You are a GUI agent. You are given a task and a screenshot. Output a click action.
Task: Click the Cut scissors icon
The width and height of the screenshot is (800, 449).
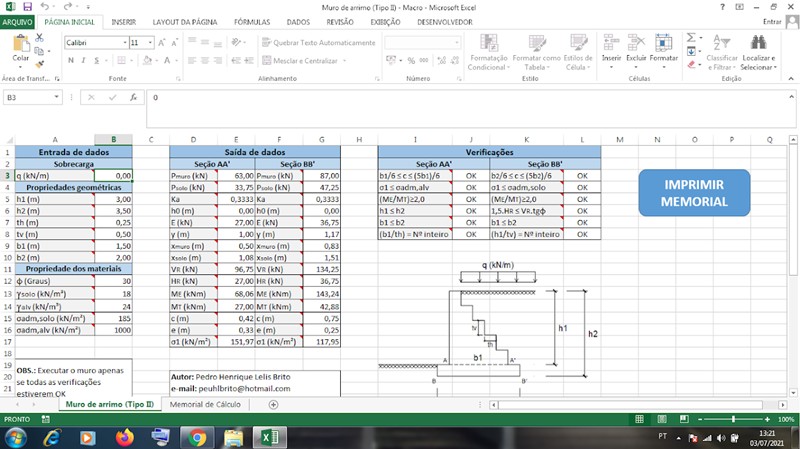coord(39,38)
